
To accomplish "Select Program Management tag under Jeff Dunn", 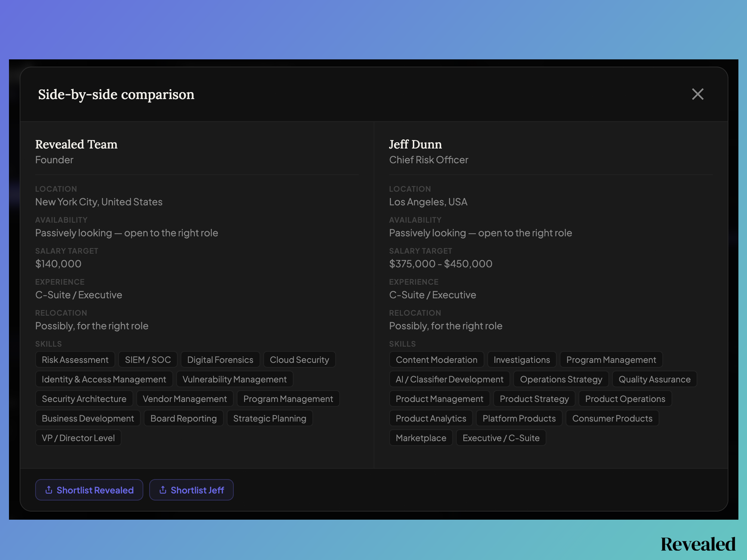I will pos(611,360).
